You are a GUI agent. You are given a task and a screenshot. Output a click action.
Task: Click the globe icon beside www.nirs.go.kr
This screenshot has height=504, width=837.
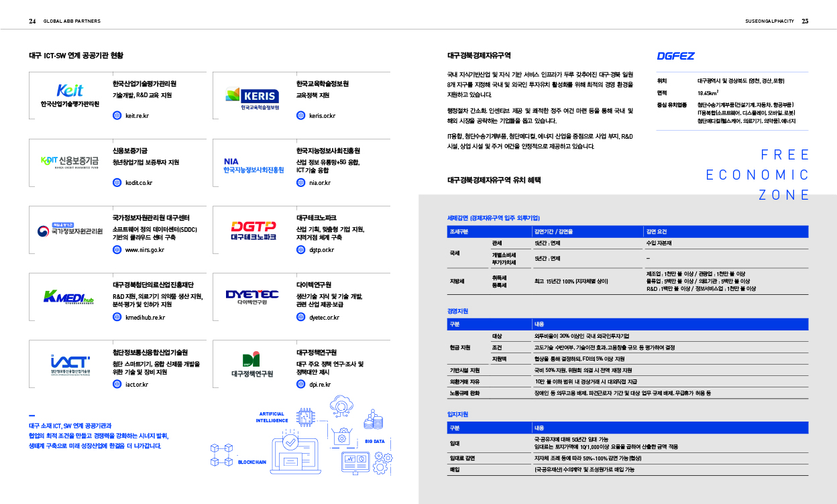[x=117, y=250]
